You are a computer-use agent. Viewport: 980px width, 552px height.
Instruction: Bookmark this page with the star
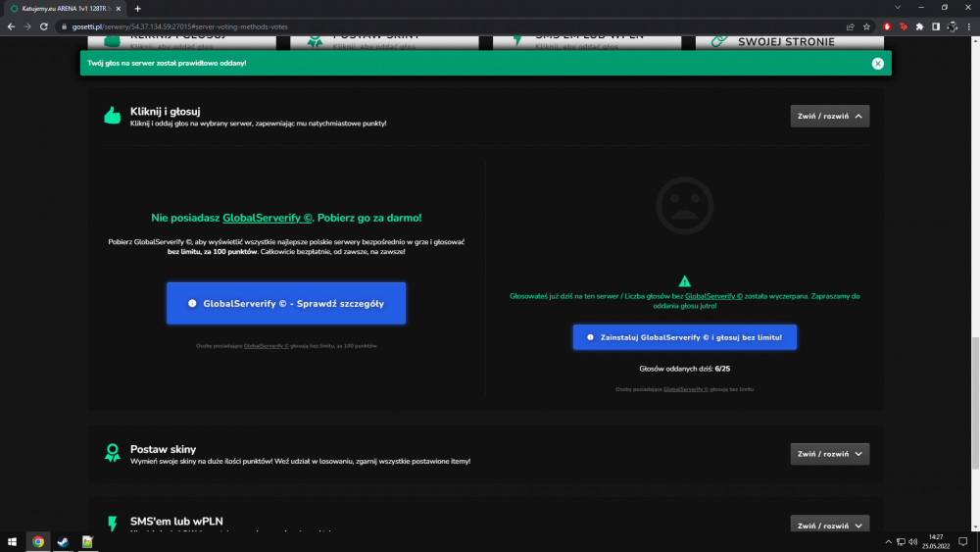[x=866, y=26]
